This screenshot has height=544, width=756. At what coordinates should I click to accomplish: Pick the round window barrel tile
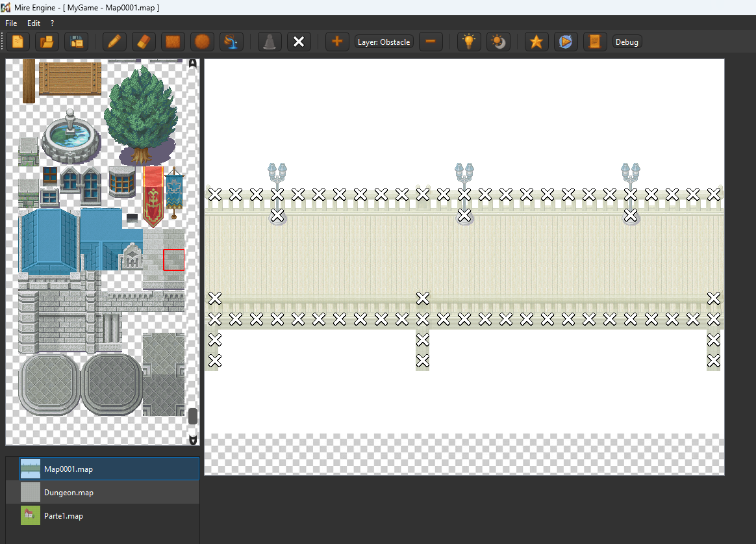coord(122,182)
